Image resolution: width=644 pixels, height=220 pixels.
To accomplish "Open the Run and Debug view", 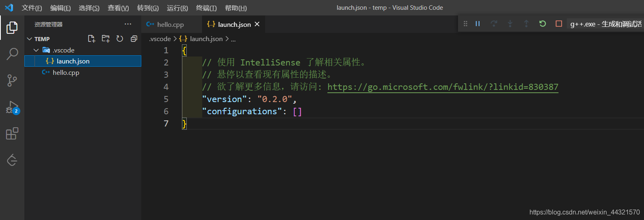I will point(13,107).
